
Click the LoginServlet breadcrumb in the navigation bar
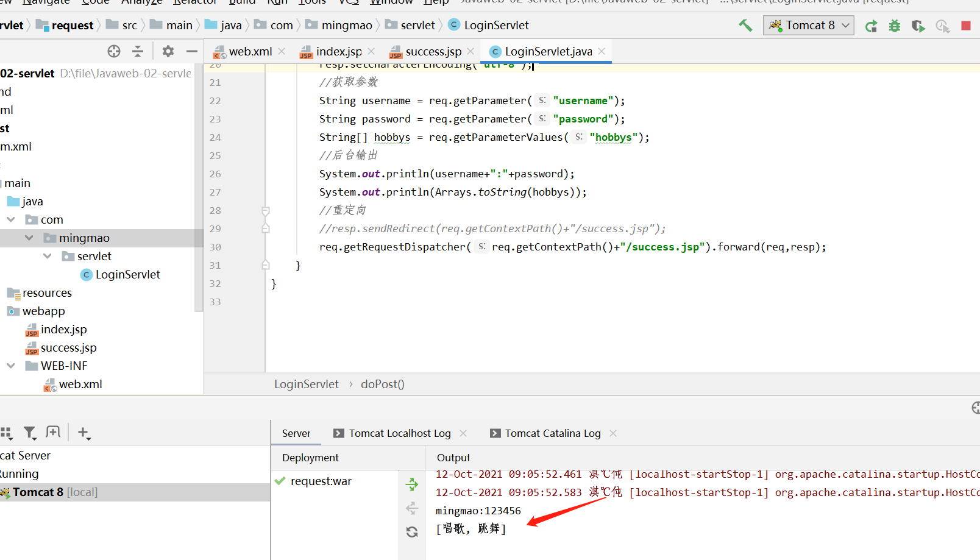(489, 26)
